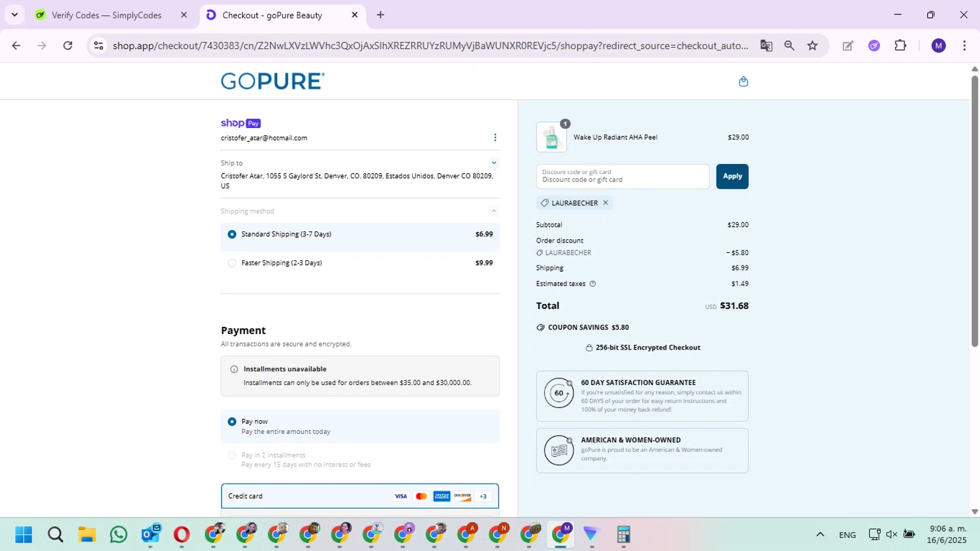Expand the Ship to address section

point(494,163)
